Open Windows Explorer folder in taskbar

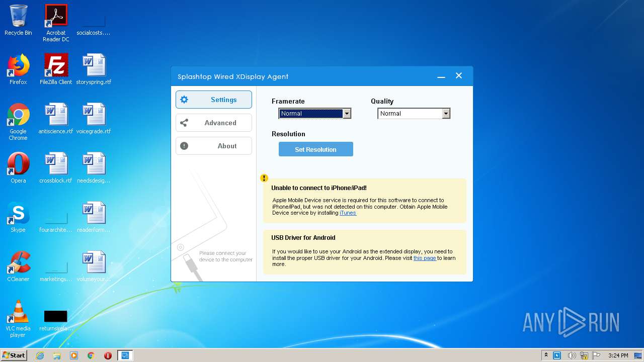click(x=57, y=355)
